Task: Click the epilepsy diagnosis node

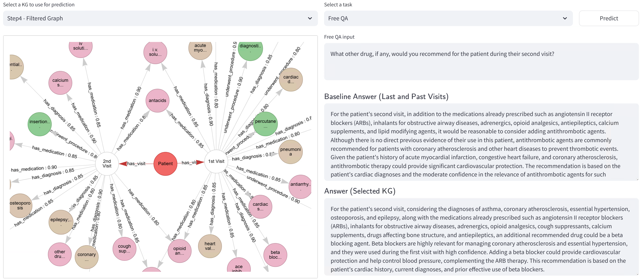Action: [x=61, y=221]
